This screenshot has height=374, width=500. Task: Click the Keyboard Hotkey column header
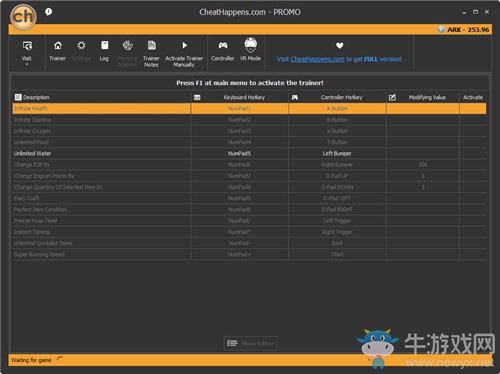click(x=244, y=97)
